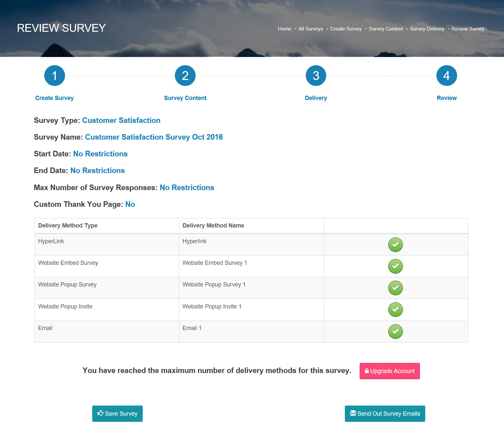Click the Save Survey button

[x=117, y=414]
